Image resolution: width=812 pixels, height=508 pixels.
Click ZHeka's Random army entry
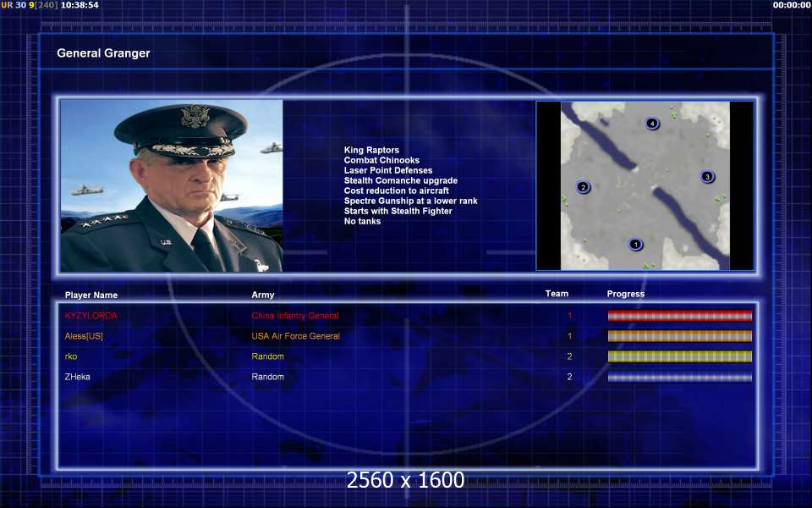pyautogui.click(x=268, y=377)
